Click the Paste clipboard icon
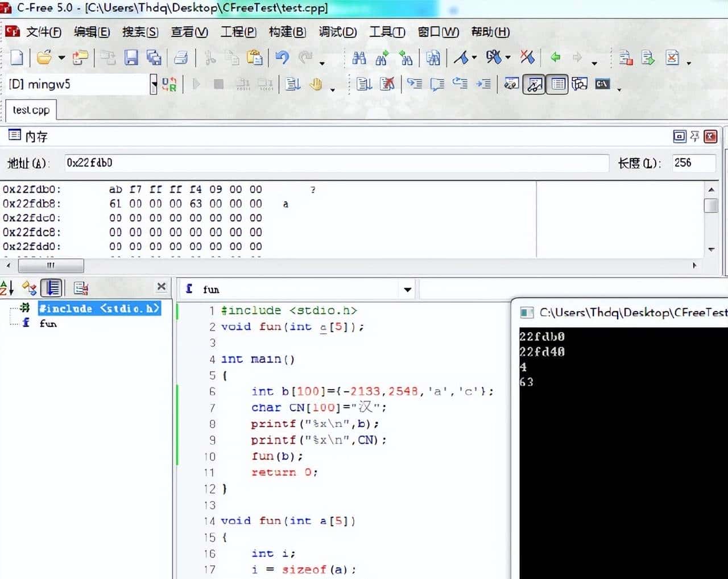This screenshot has height=579, width=728. 254,57
